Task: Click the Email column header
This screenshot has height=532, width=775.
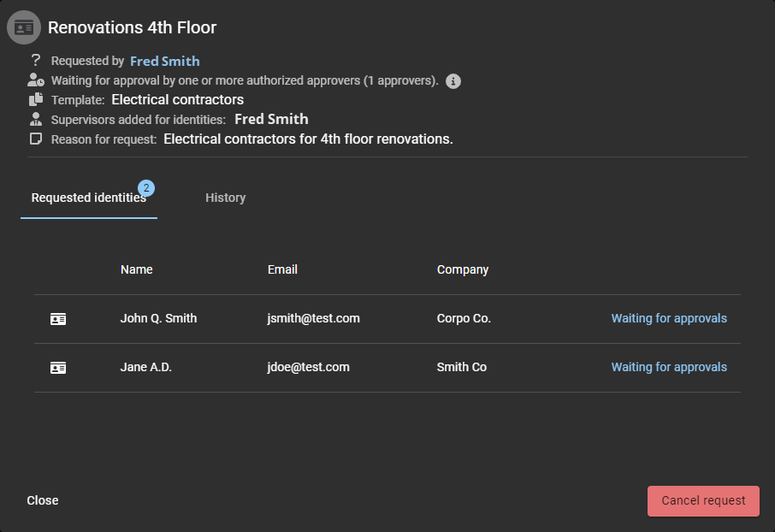Action: [282, 269]
